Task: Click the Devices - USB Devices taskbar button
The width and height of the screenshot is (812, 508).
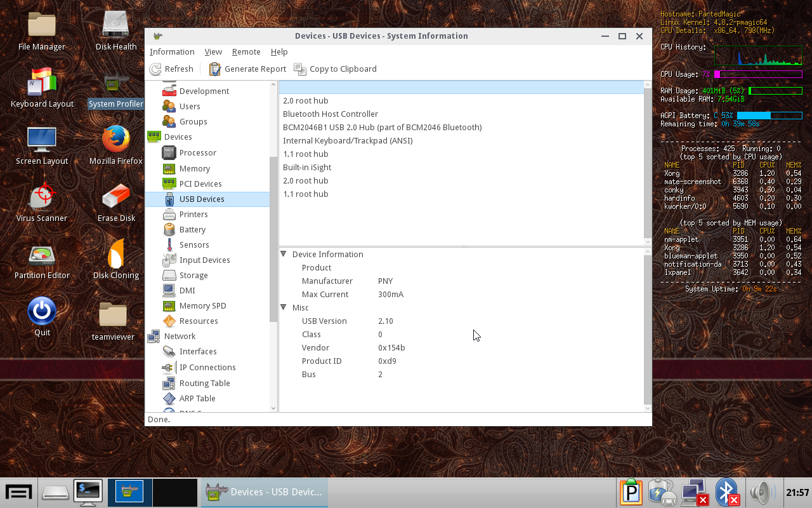Action: point(265,492)
